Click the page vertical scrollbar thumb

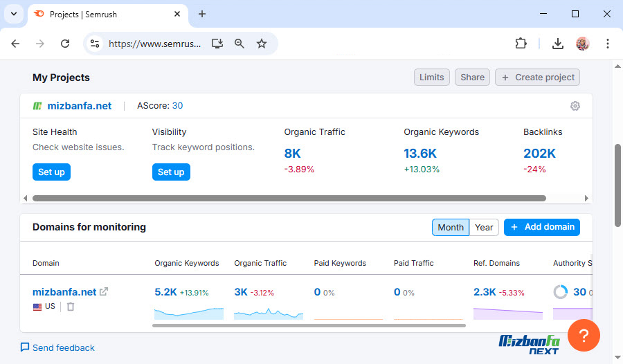point(617,185)
